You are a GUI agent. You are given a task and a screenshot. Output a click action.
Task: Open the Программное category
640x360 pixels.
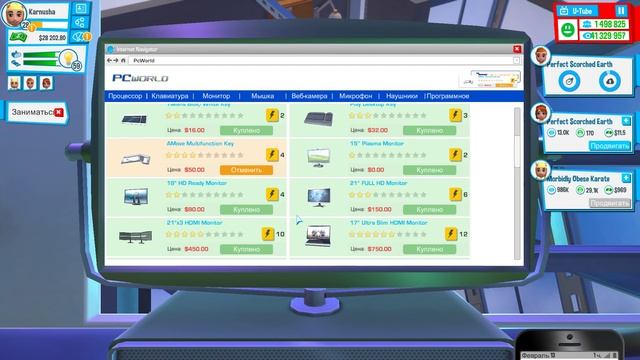click(448, 96)
